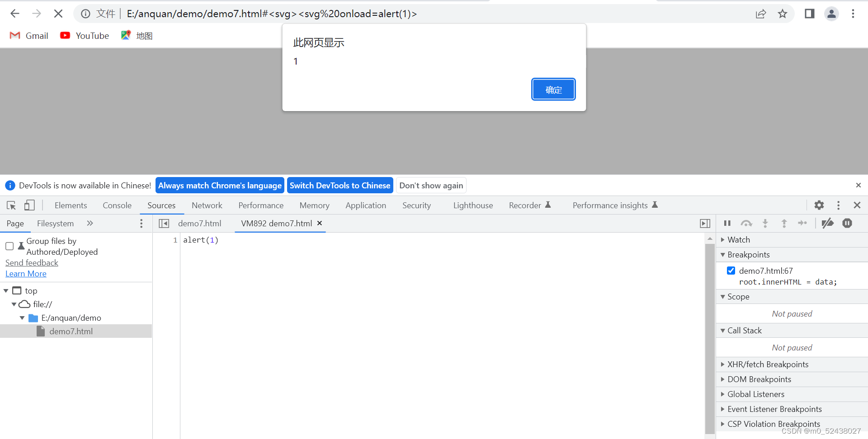Select the VM892 demo7.html editor tab
This screenshot has width=868, height=439.
(276, 224)
